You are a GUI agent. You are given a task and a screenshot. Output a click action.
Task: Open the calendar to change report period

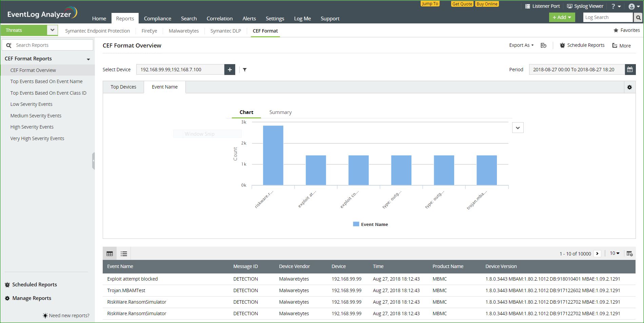point(630,69)
